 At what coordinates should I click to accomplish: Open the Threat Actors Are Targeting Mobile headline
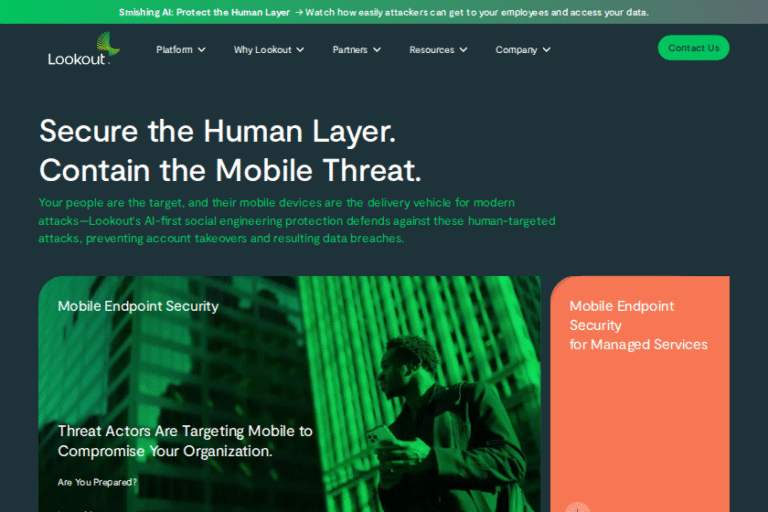click(185, 441)
